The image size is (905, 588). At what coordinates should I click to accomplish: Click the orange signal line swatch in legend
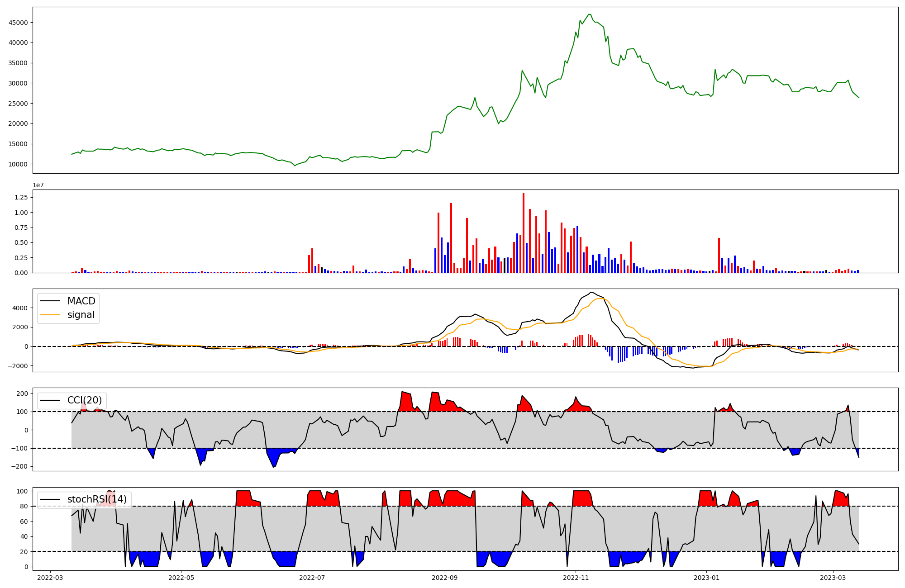click(50, 315)
